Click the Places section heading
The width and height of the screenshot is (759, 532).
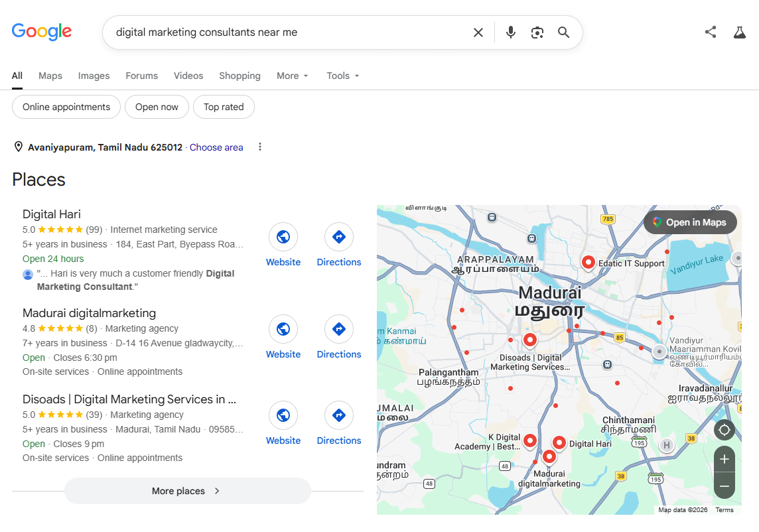(38, 180)
